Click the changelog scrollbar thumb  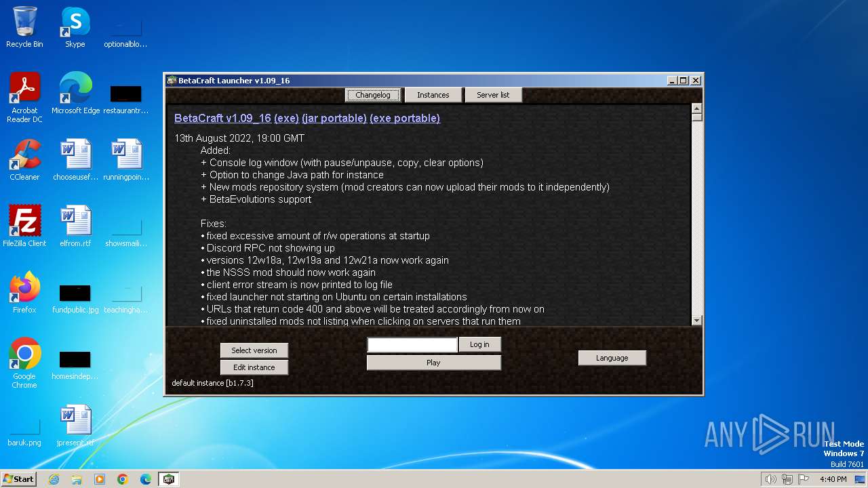696,117
